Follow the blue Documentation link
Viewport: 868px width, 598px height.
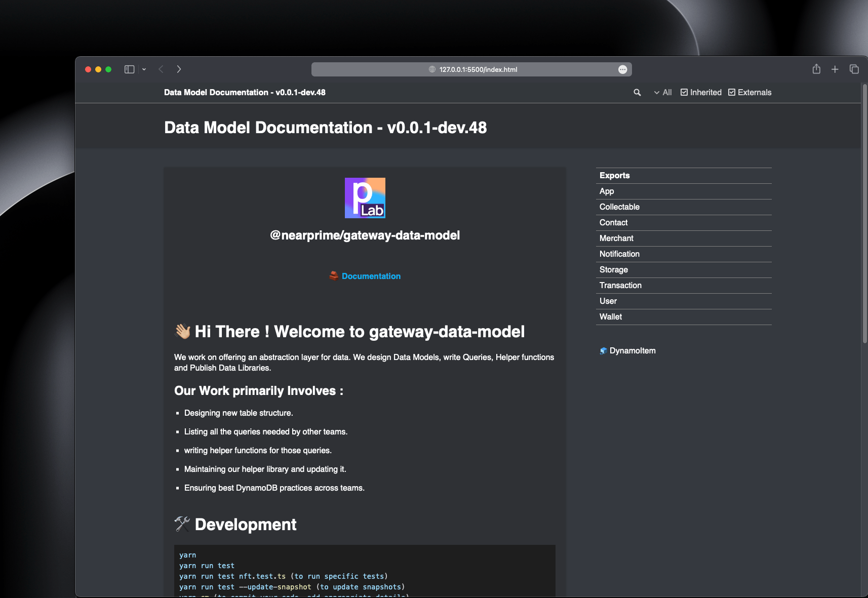371,276
